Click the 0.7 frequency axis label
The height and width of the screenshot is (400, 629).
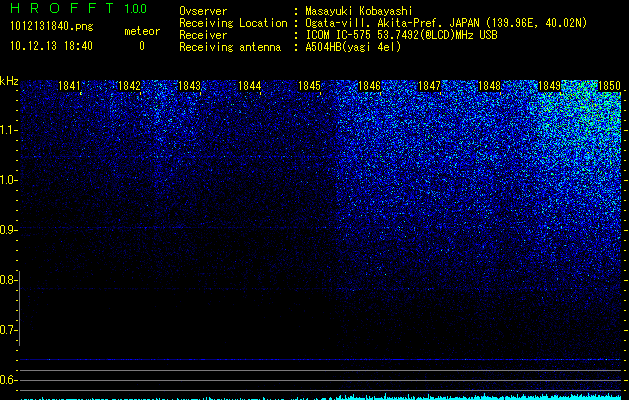pos(8,330)
